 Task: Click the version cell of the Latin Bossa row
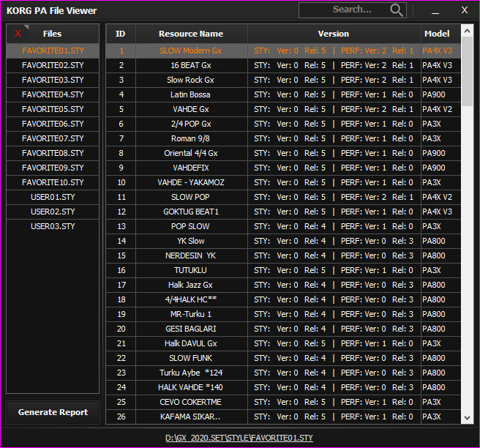334,94
